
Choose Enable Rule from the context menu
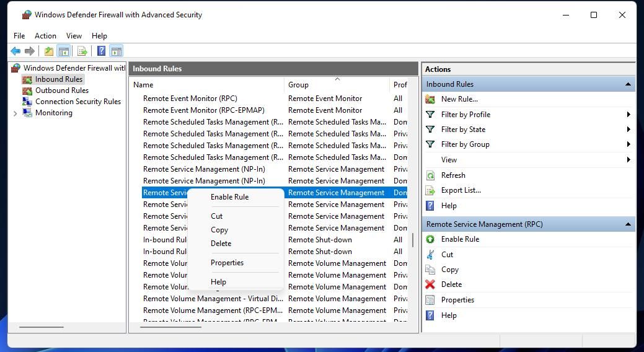[229, 197]
